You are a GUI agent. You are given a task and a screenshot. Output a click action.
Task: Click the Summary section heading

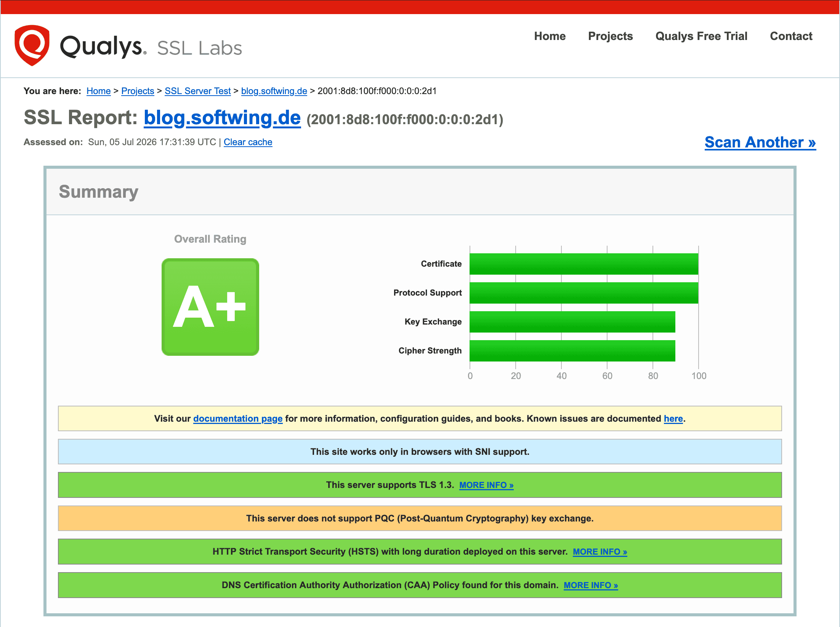pyautogui.click(x=98, y=192)
